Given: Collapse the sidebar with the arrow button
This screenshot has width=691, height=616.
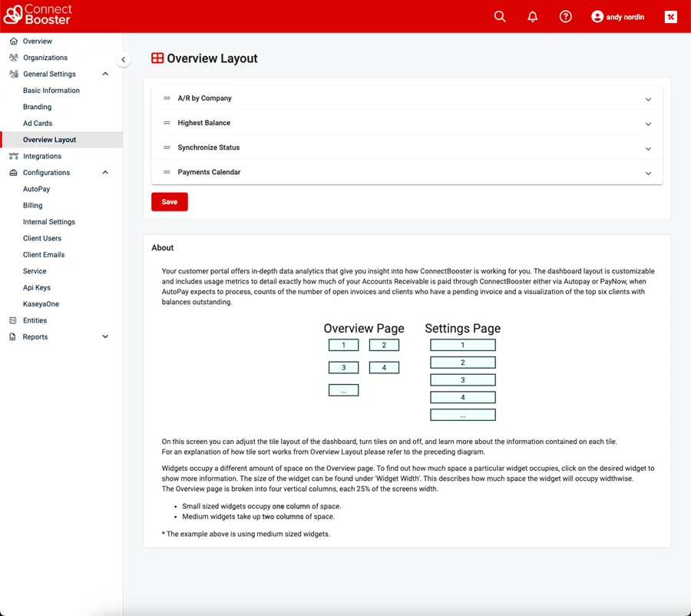Looking at the screenshot, I should click(x=124, y=59).
